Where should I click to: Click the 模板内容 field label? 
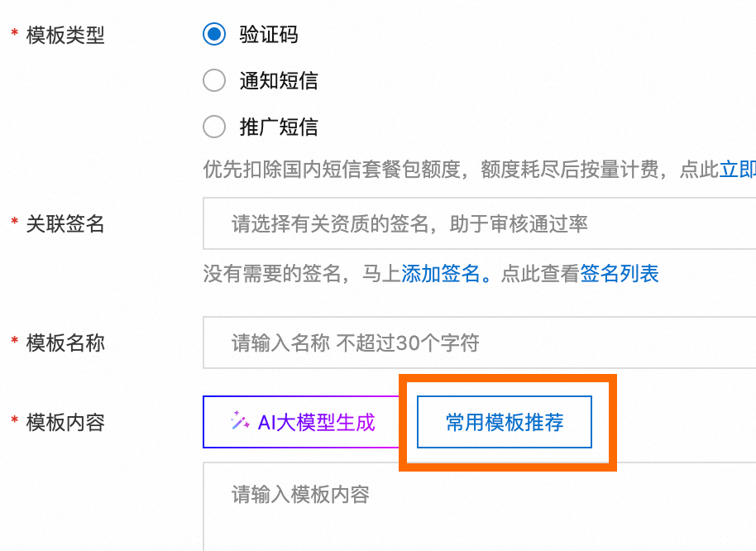(65, 422)
